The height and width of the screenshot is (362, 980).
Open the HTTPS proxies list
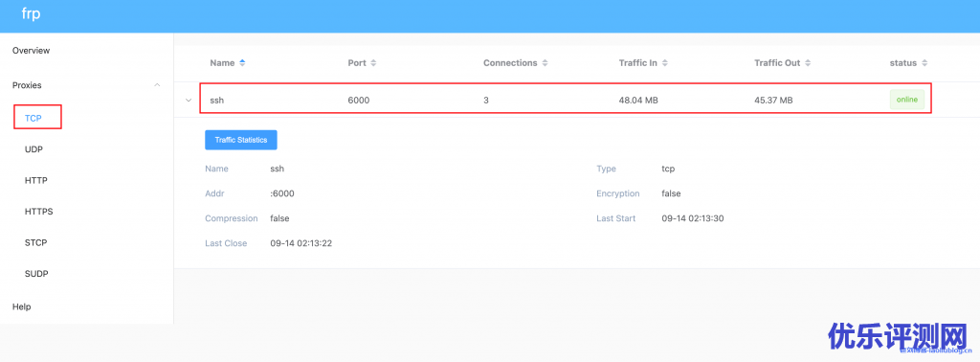[x=38, y=212]
